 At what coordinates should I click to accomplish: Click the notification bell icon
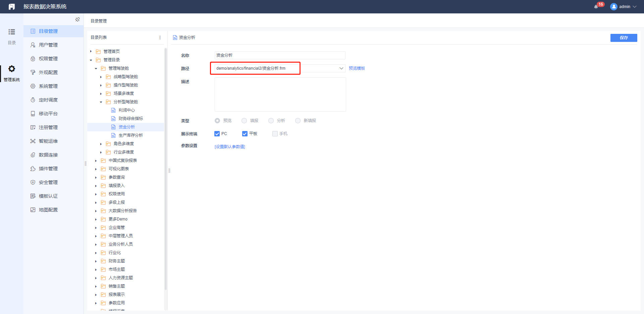[596, 7]
